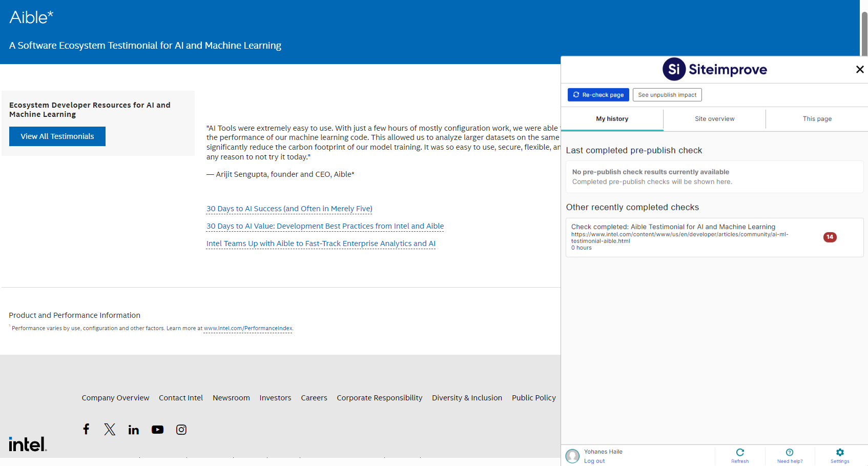Switch to This page tab
This screenshot has width=868, height=466.
[817, 119]
